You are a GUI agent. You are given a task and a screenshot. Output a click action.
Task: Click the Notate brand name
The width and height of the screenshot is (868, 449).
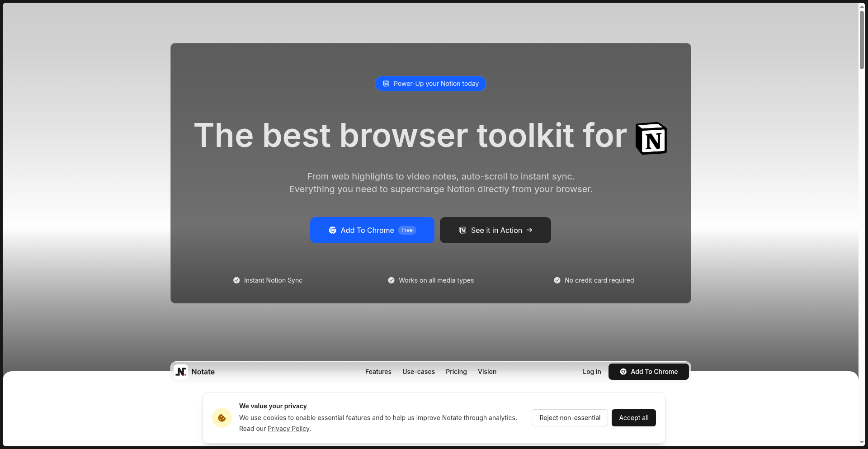(x=203, y=372)
